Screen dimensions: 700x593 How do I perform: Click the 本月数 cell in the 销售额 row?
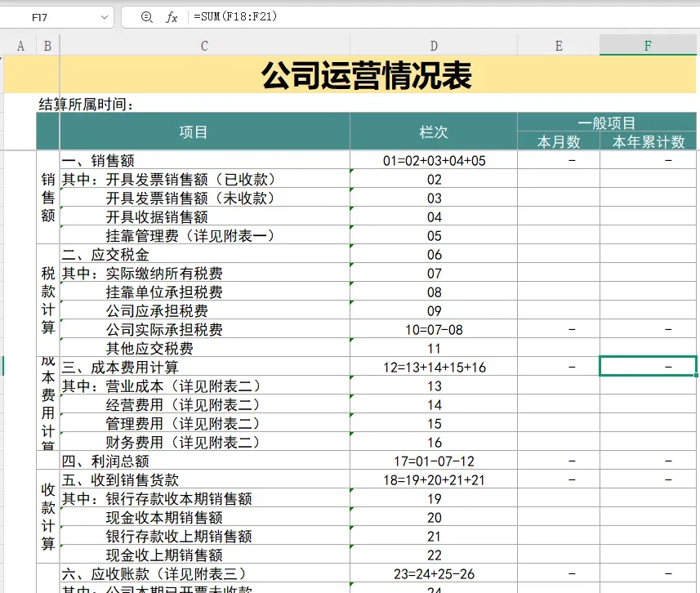click(559, 160)
